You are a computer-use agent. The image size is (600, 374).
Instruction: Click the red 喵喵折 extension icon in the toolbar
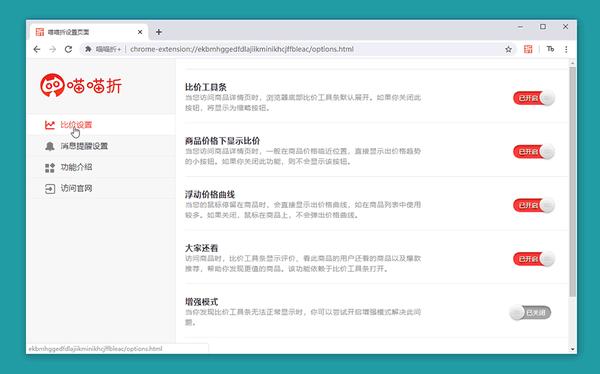528,49
